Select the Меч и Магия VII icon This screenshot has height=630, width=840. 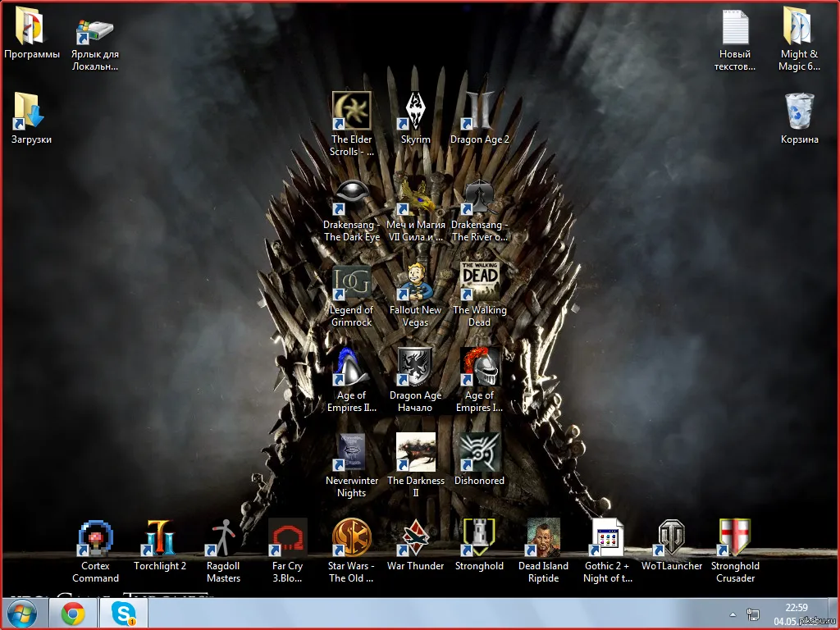[415, 196]
